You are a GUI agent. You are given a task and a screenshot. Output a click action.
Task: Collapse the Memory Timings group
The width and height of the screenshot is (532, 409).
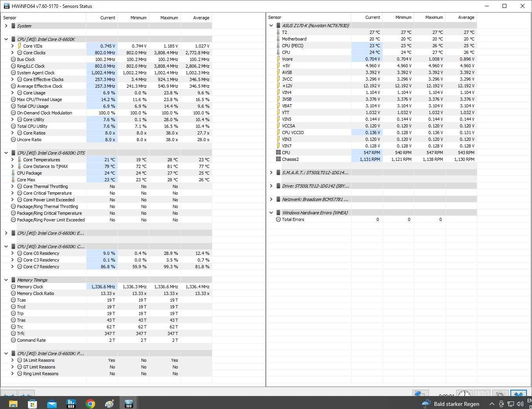6,280
